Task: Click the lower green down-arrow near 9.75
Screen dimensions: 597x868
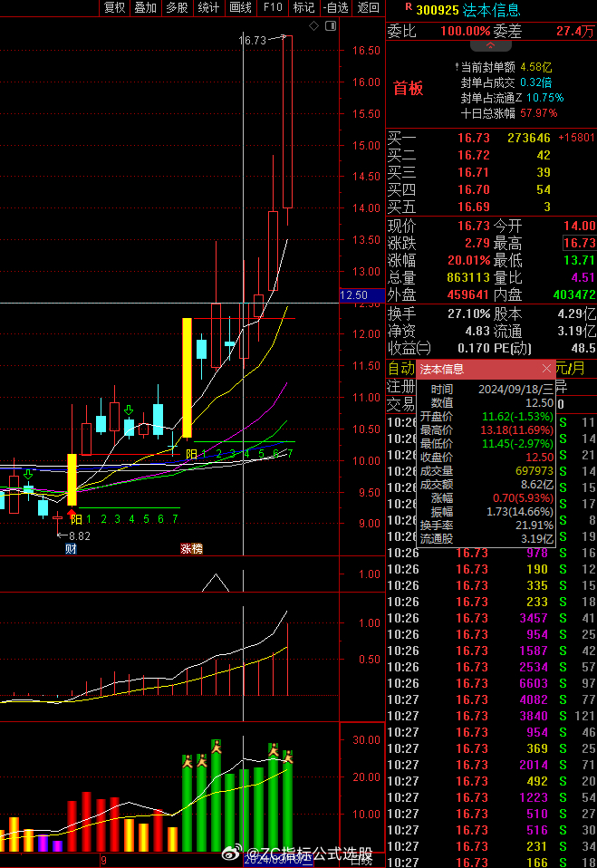Action: (x=28, y=475)
